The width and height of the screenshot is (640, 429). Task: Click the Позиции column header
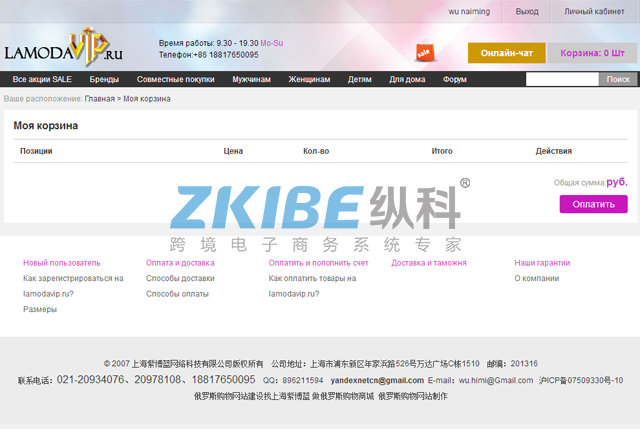36,151
